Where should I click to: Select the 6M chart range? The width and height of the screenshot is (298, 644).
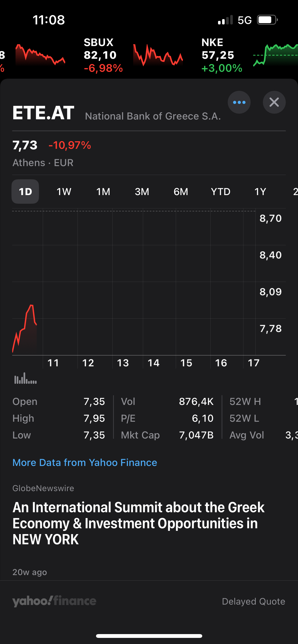point(181,192)
